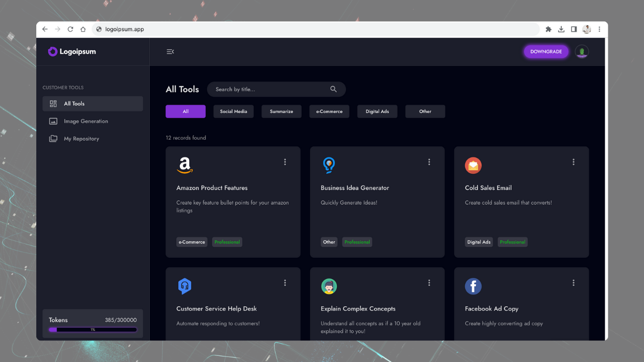The width and height of the screenshot is (644, 362).
Task: Reload the browser page
Action: coord(71,29)
